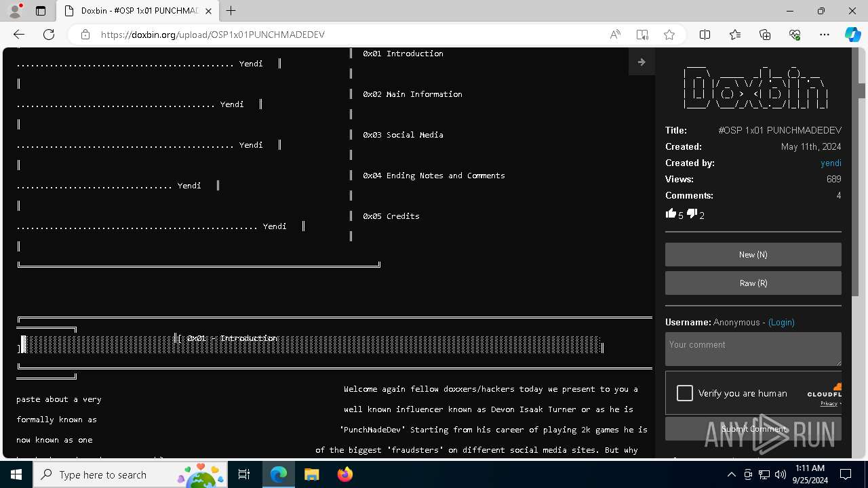Click the browser profile icon

point(15,11)
